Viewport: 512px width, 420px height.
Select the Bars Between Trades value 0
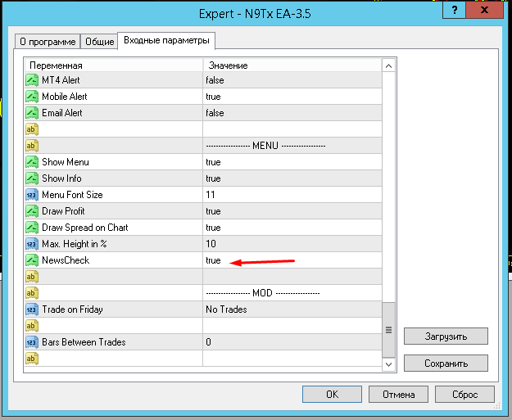pos(208,342)
